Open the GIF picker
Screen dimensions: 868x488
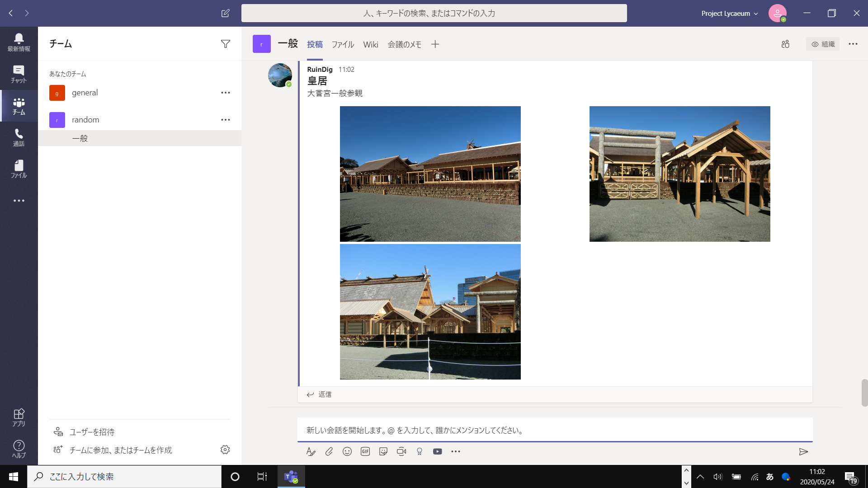pyautogui.click(x=365, y=451)
